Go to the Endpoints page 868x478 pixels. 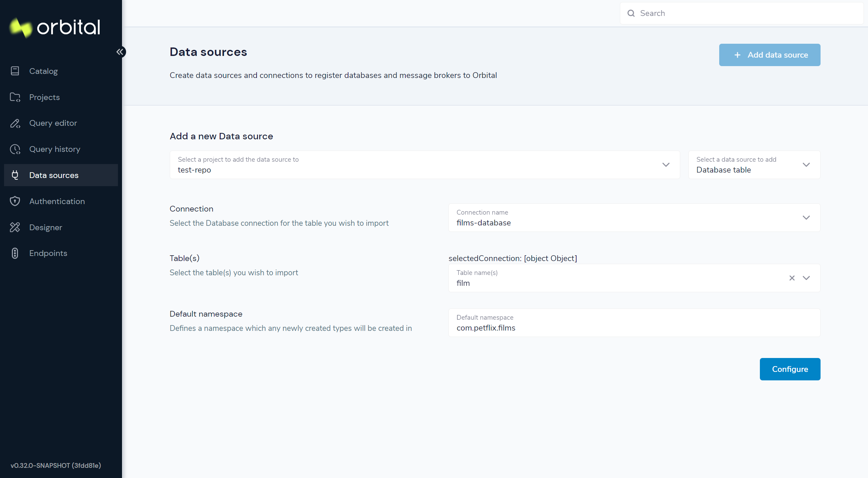[x=61, y=253]
